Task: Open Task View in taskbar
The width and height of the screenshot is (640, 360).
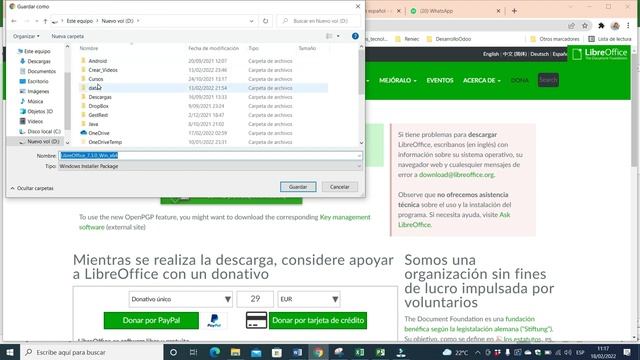Action: pos(193,352)
